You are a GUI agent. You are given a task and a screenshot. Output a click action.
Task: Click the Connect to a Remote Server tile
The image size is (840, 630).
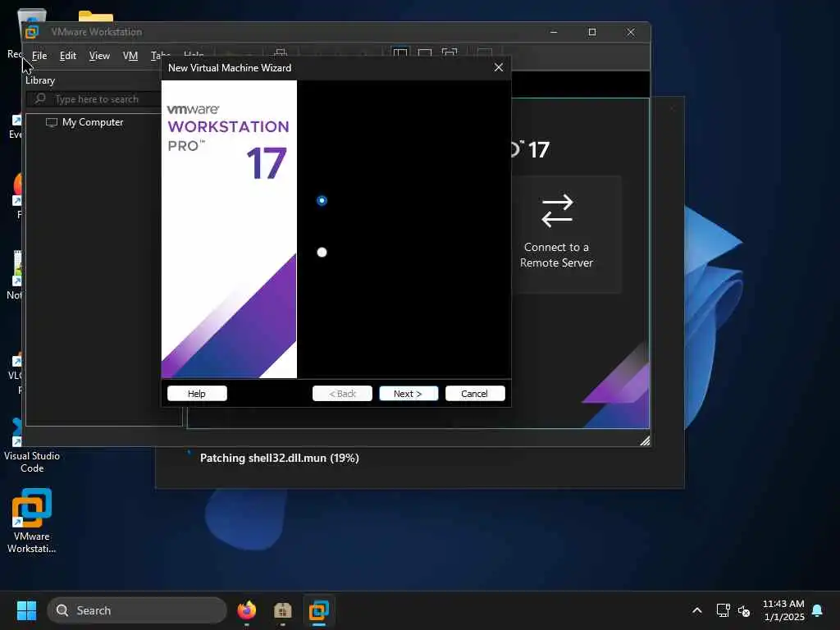click(557, 234)
